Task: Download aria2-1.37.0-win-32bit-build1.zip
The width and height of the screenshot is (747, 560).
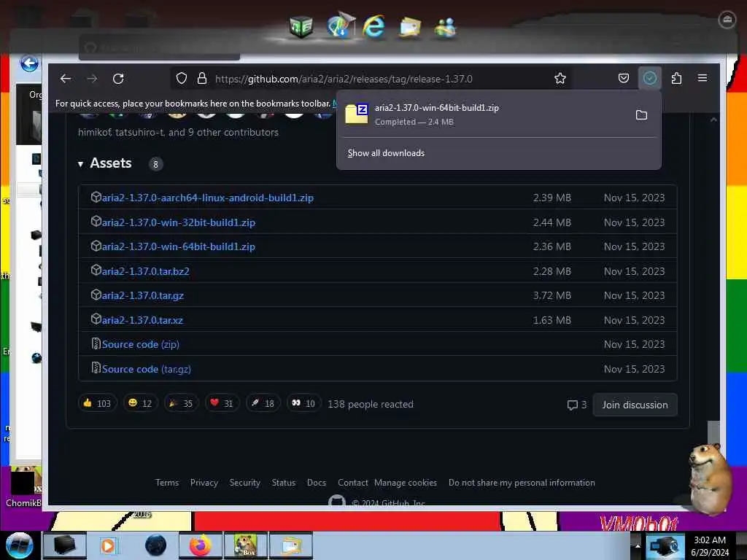Action: 179,222
